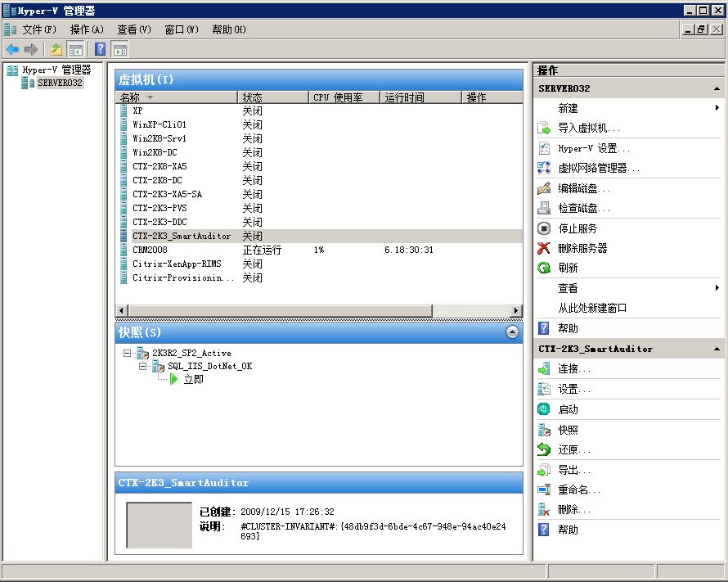Click the 名称 column sort arrow
Viewport: 728px width, 582px height.
tap(150, 97)
